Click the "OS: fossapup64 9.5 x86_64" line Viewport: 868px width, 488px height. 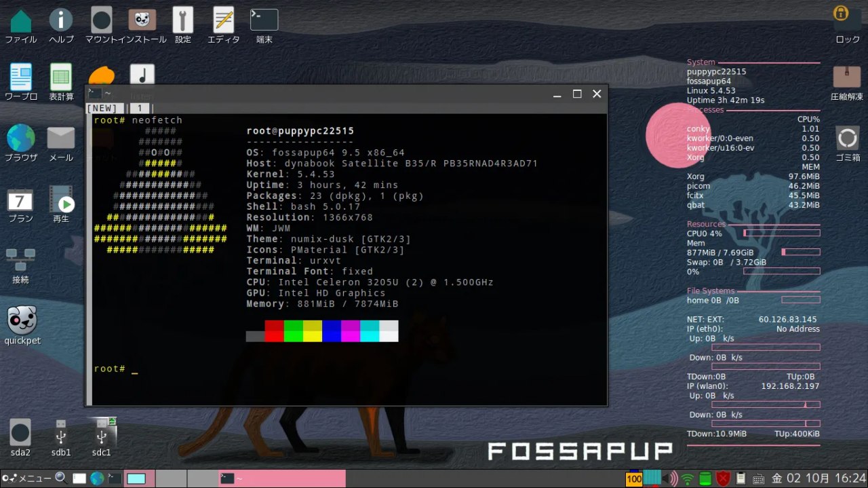point(325,153)
